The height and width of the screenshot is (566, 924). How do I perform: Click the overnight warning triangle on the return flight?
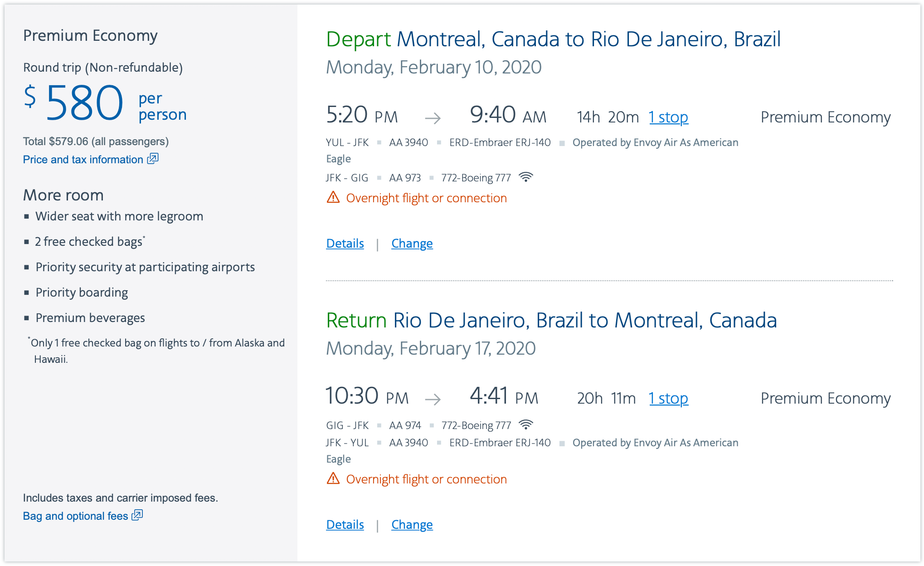(333, 479)
